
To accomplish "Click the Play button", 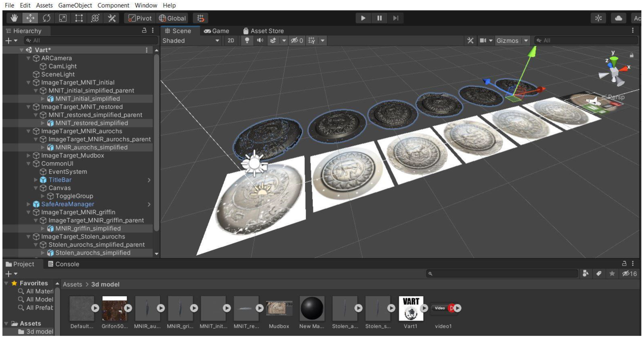I will click(x=363, y=18).
